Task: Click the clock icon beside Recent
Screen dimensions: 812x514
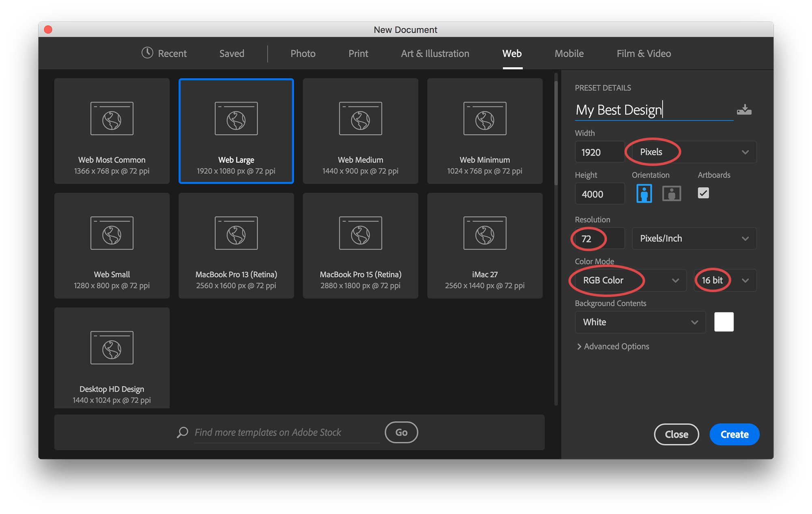Action: point(147,53)
